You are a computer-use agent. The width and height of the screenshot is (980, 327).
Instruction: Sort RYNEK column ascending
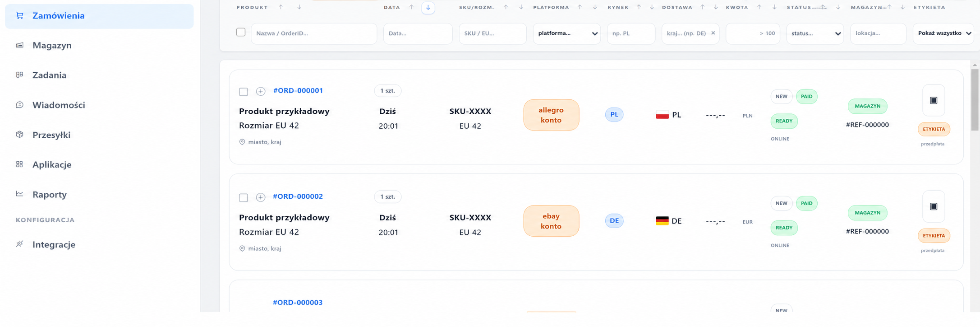pos(639,7)
